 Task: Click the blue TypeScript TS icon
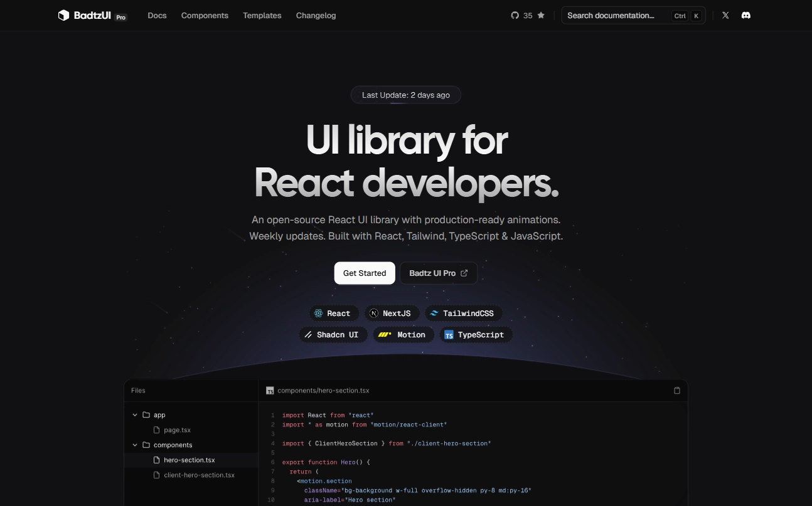449,335
